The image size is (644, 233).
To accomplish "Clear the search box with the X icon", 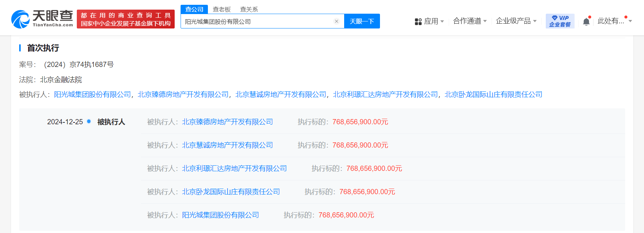I will [336, 21].
